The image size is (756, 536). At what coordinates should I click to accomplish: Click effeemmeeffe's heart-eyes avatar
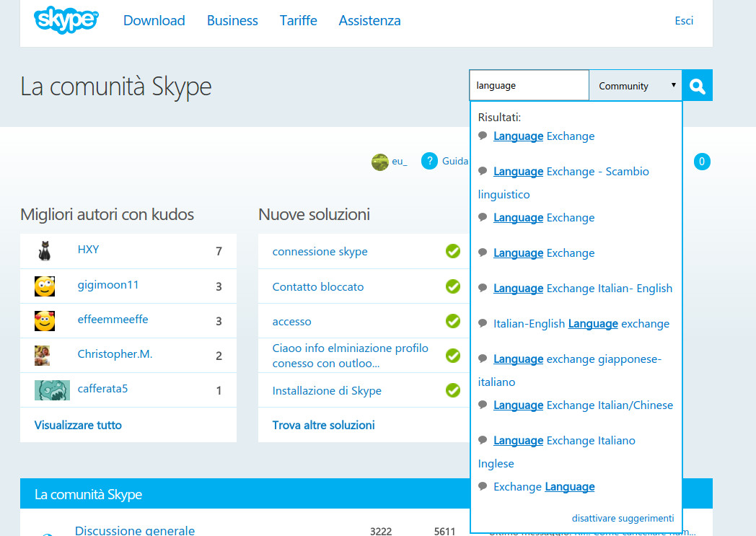44,321
